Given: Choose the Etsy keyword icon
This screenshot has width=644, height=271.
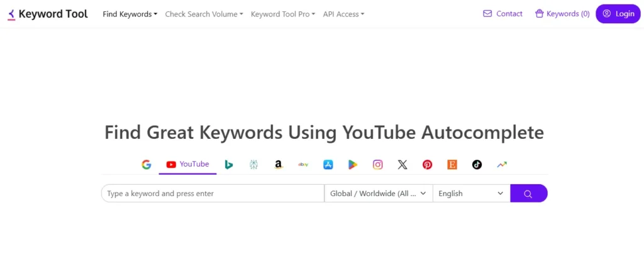Looking at the screenshot, I should pos(452,165).
